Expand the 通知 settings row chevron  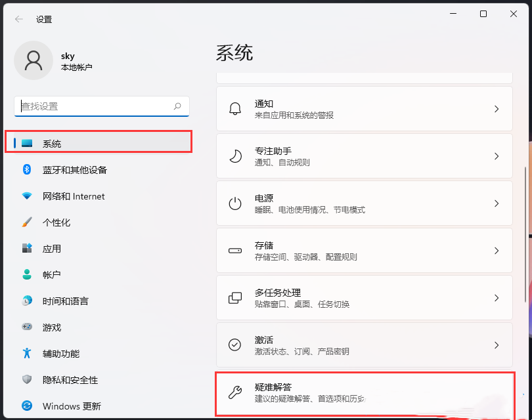pyautogui.click(x=497, y=108)
